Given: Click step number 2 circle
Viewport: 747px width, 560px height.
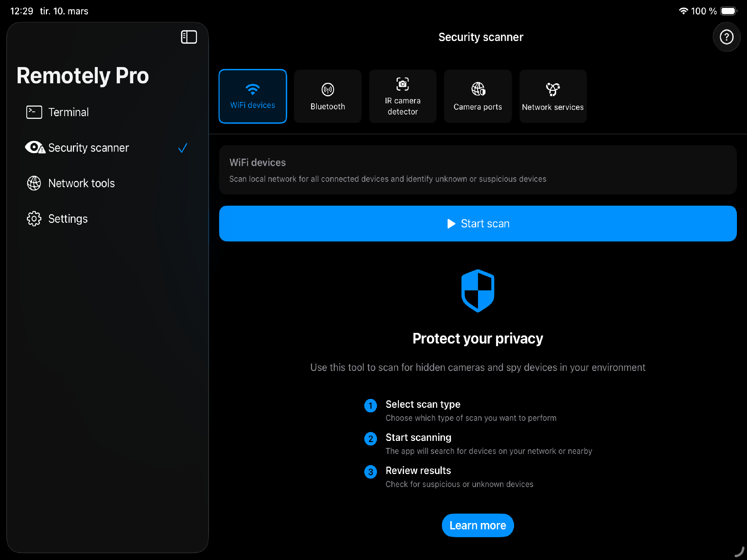Looking at the screenshot, I should click(371, 438).
